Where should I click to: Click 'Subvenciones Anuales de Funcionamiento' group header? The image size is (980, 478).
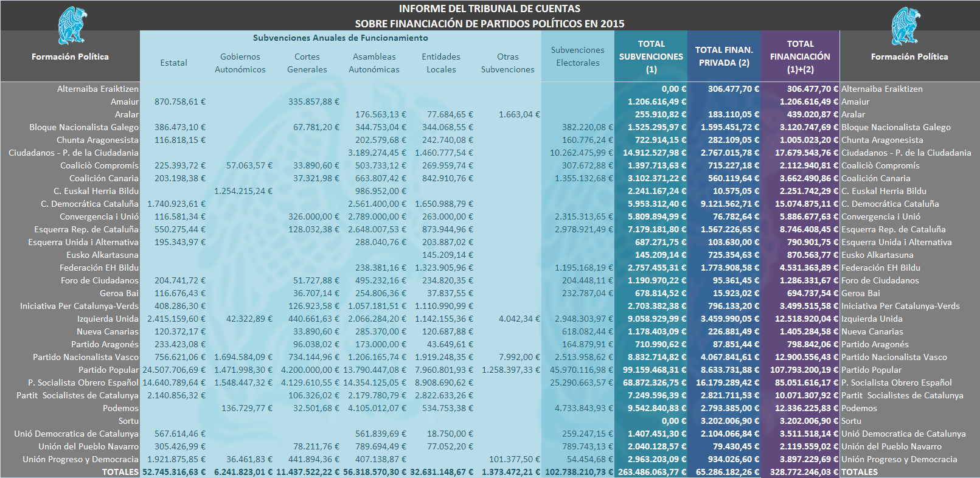point(341,38)
